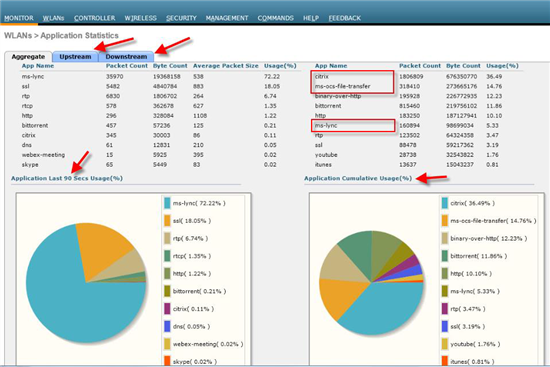
Task: Click the Application Cumulative Usage heading
Action: pyautogui.click(x=358, y=178)
